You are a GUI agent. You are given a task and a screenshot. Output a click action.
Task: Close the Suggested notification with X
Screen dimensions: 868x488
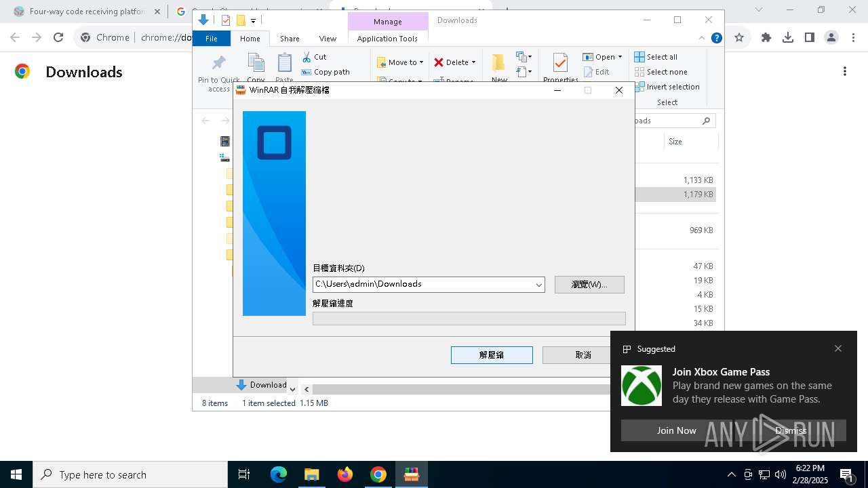point(838,348)
